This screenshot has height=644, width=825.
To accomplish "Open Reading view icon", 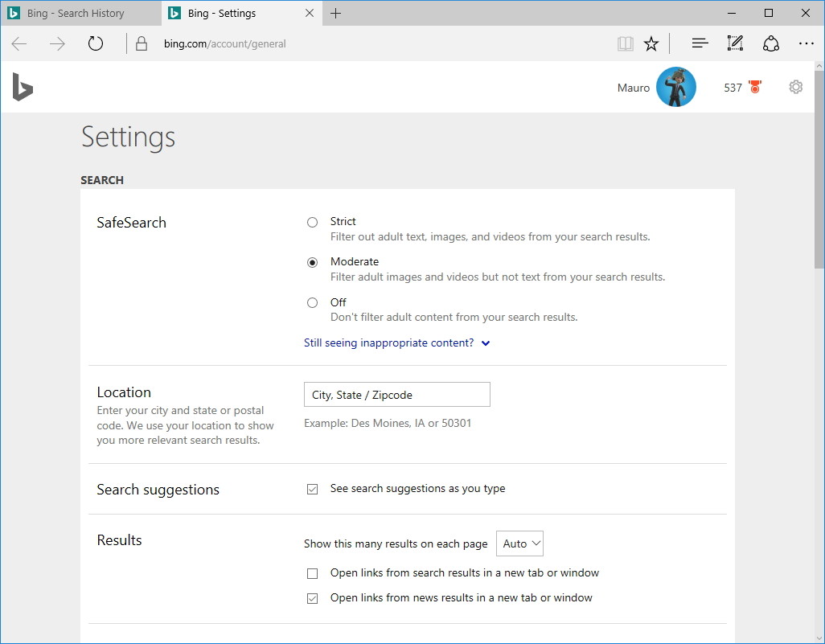I will [625, 43].
